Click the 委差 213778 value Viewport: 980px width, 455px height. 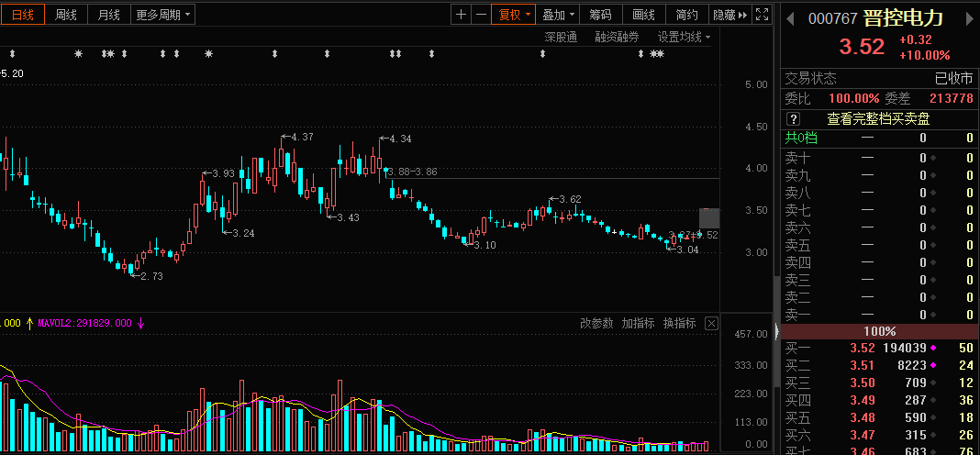point(952,98)
